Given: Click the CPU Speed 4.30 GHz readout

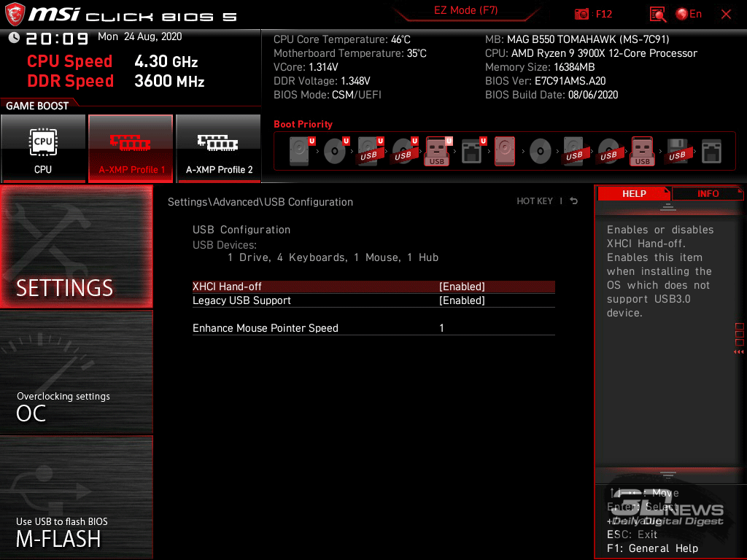Looking at the screenshot, I should pos(112,61).
